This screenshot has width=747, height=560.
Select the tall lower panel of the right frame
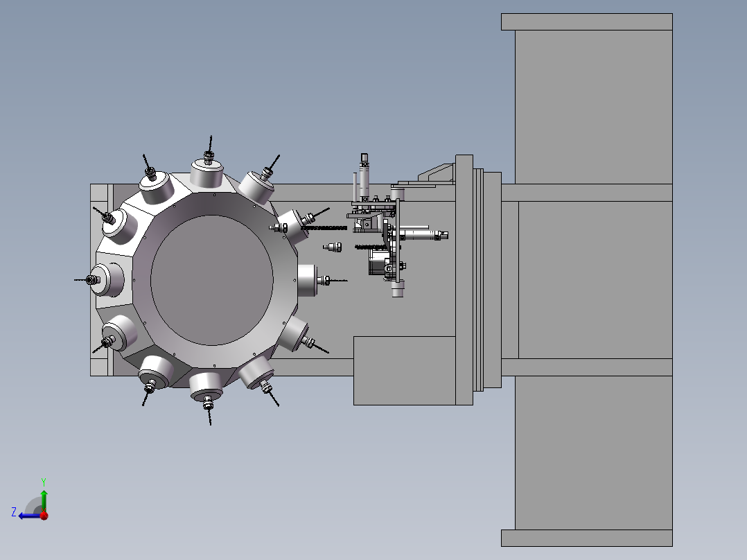[594, 453]
